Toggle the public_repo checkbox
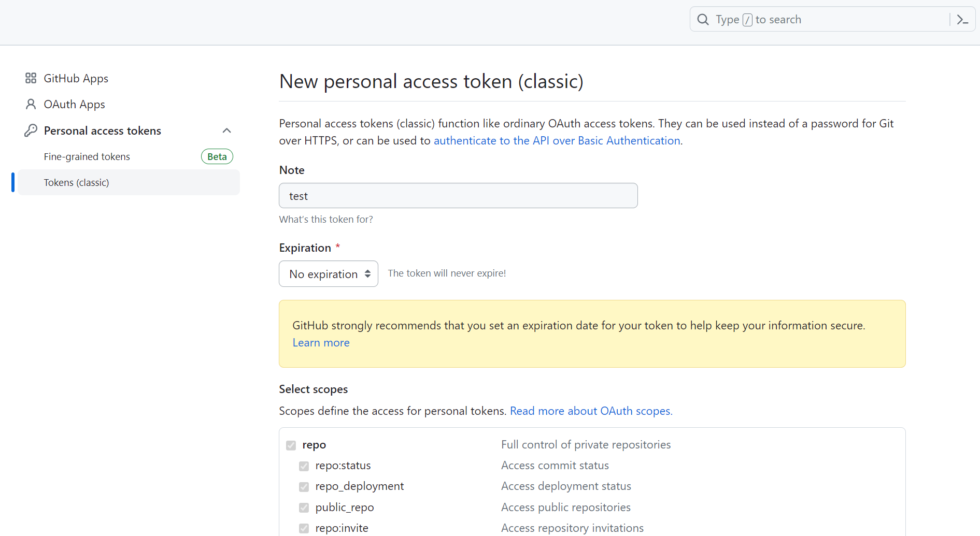 (304, 508)
